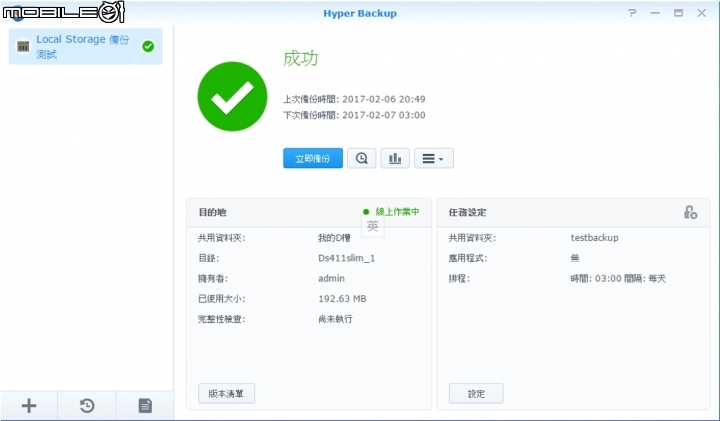
Task: Open the backup explorer magnifier-clock icon
Action: 361,158
